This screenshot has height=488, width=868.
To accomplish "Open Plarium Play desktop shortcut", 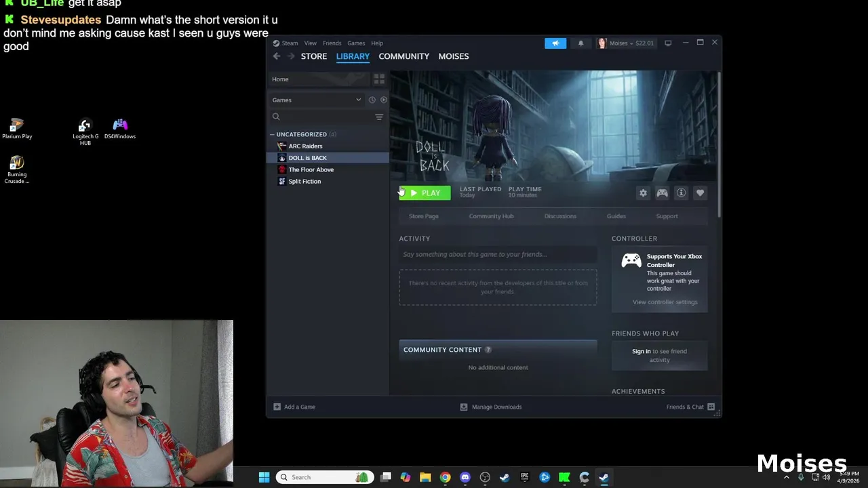I will point(17,129).
